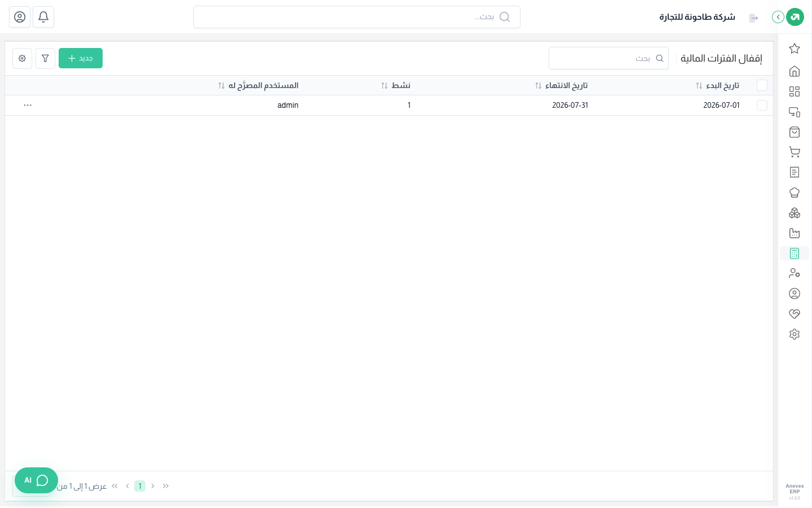Screen dimensions: 812x508
Task: Open the notifications bell
Action: [x=43, y=17]
